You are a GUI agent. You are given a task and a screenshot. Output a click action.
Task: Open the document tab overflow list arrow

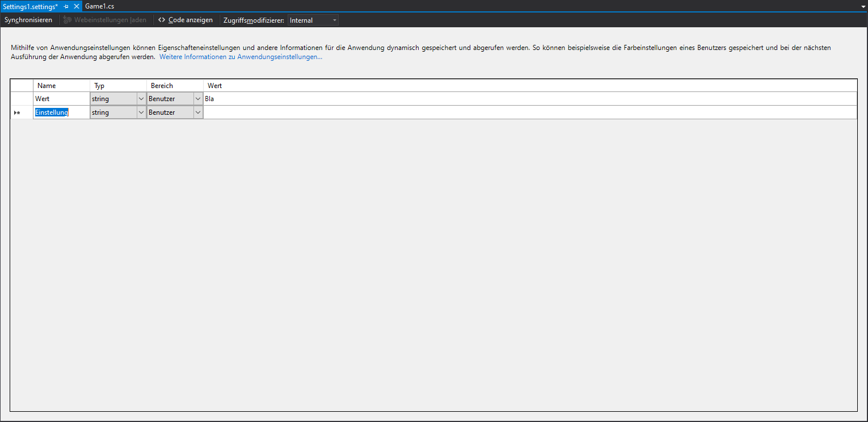click(x=862, y=6)
